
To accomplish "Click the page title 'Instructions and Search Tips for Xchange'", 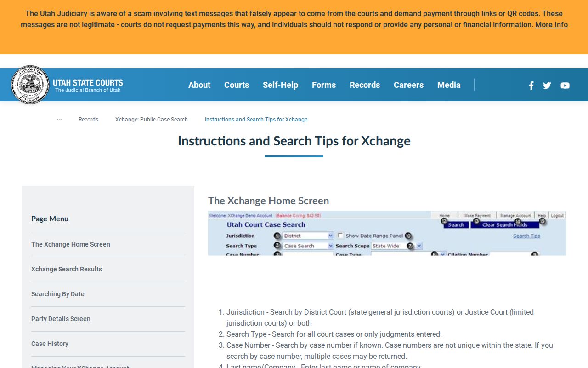I will point(294,141).
